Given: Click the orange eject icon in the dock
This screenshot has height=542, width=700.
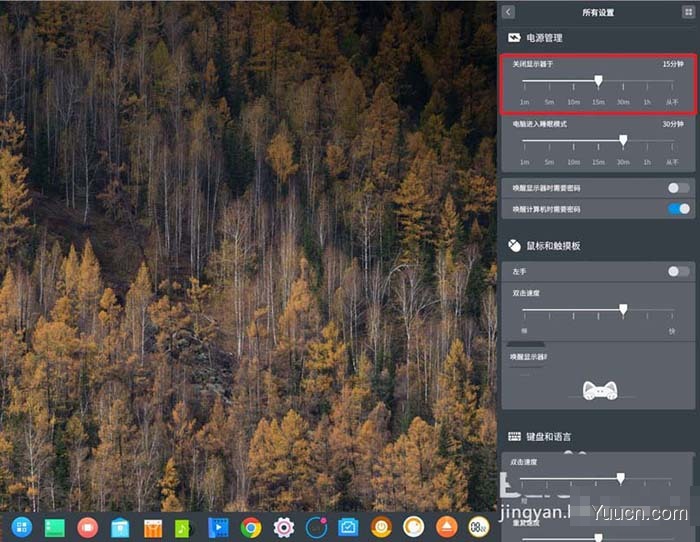Looking at the screenshot, I should pyautogui.click(x=446, y=527).
